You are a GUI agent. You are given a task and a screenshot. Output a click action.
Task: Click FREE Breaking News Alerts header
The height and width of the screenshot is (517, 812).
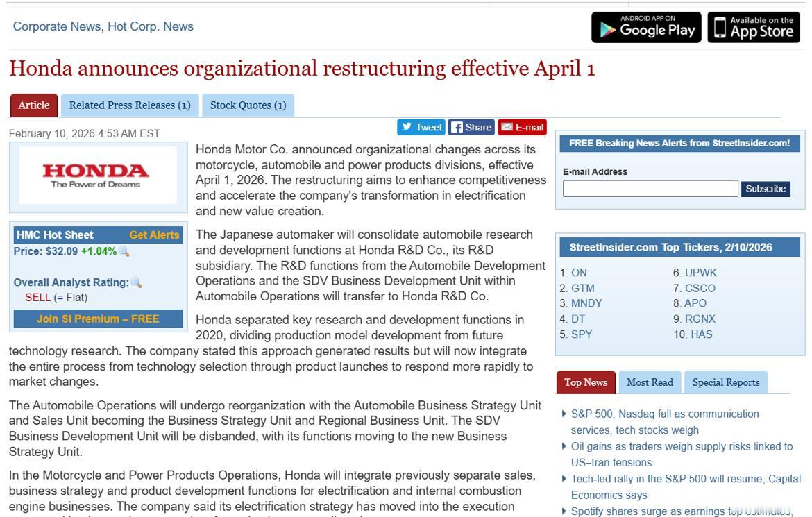(679, 143)
